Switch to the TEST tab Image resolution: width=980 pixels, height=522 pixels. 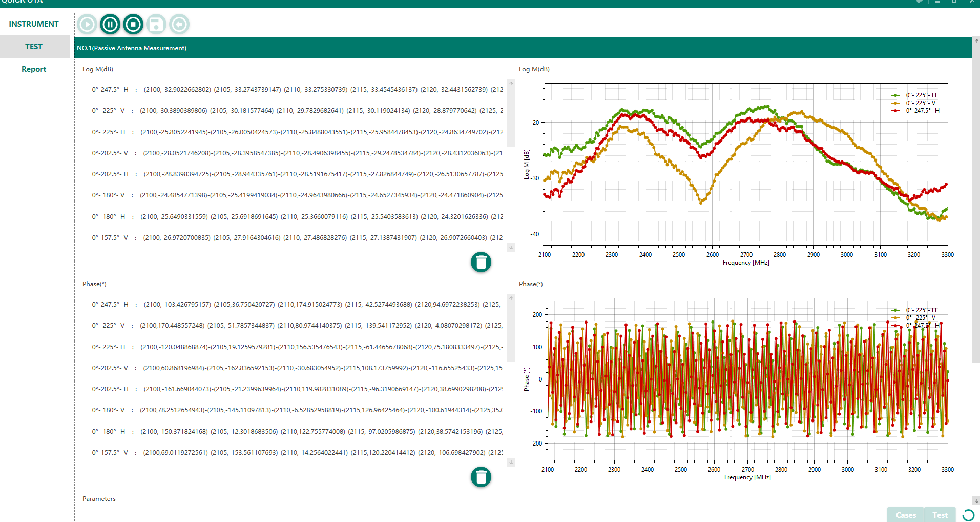34,47
